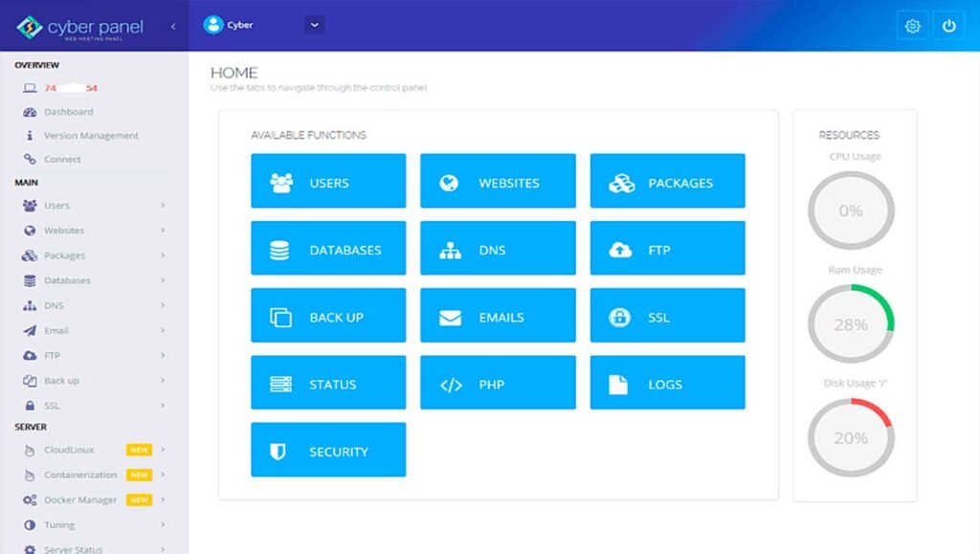Click sidebar DNS sitemap icon
Viewport: 980px width, 554px height.
[30, 305]
